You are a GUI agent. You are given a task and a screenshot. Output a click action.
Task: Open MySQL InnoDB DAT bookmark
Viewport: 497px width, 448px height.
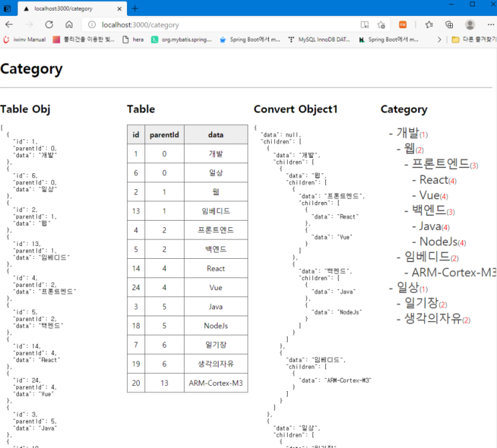pyautogui.click(x=320, y=39)
